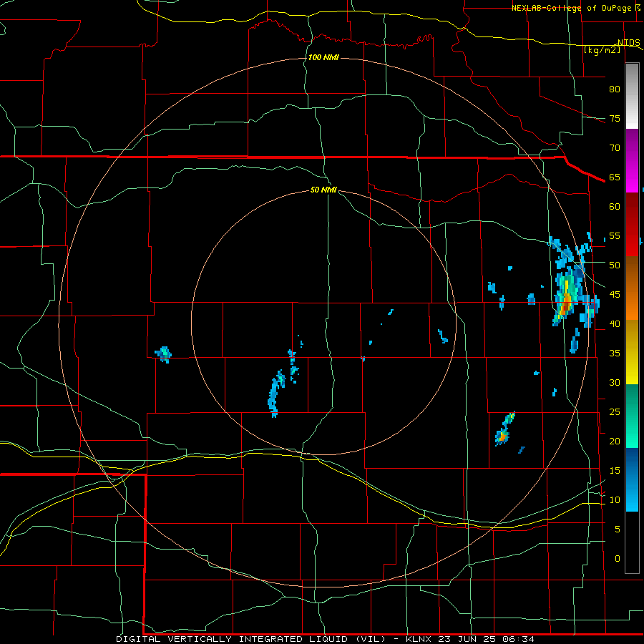This screenshot has width=644, height=644.
Task: Click the 35 value on the VIL scale
Action: tap(615, 353)
